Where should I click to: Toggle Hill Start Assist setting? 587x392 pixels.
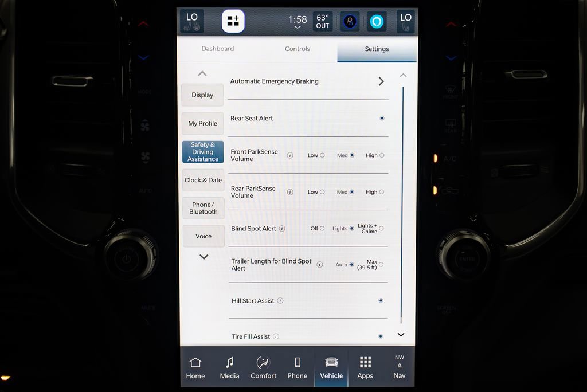tap(381, 301)
